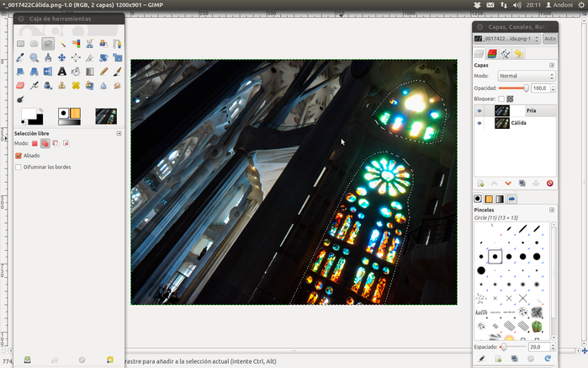Switch to the patterns tab
This screenshot has width=588, height=368.
[x=489, y=199]
